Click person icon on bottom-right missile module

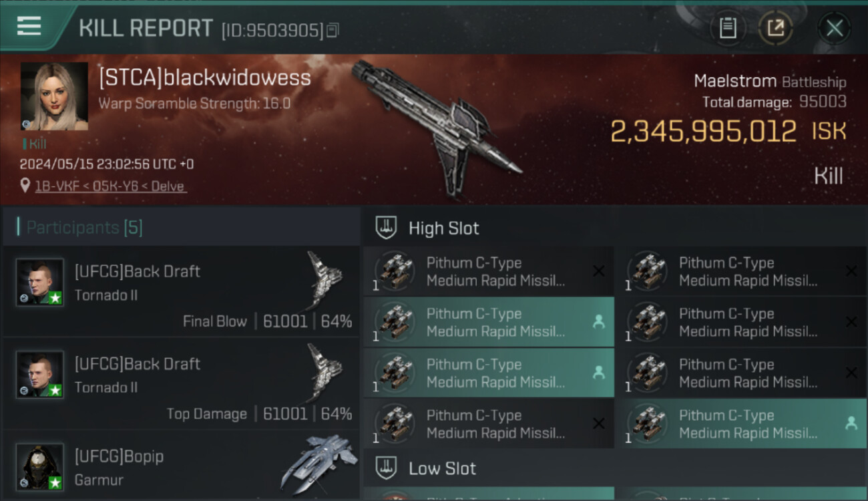click(x=851, y=424)
